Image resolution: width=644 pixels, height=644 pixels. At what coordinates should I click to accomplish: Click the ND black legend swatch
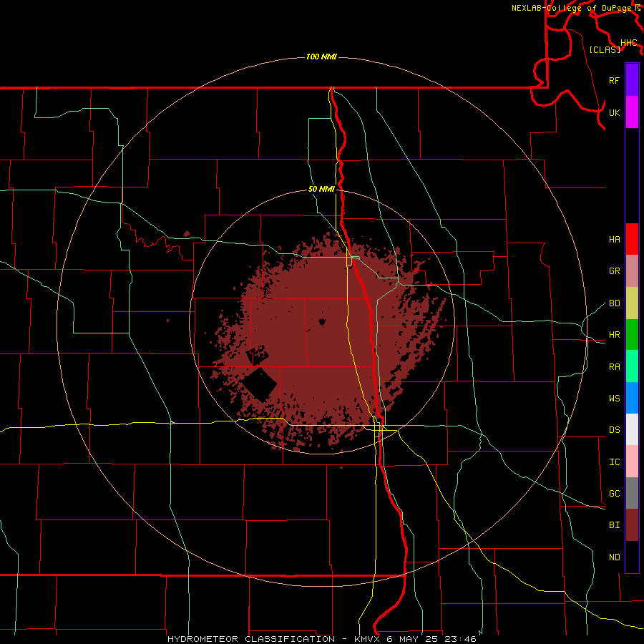tap(632, 557)
